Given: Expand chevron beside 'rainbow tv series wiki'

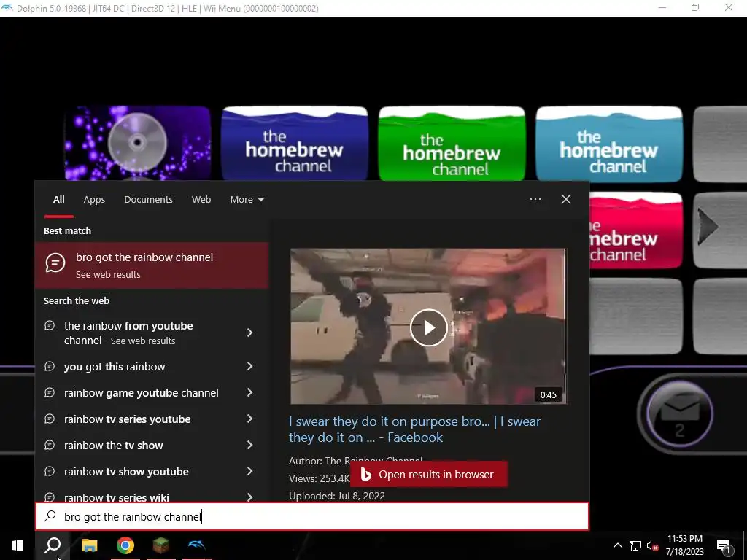Looking at the screenshot, I should click(x=249, y=497).
